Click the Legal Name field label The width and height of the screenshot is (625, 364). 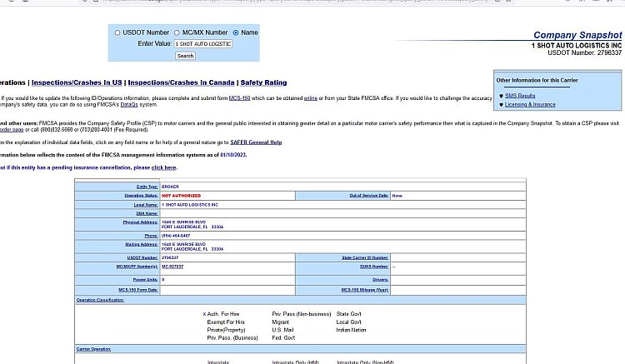pos(146,205)
